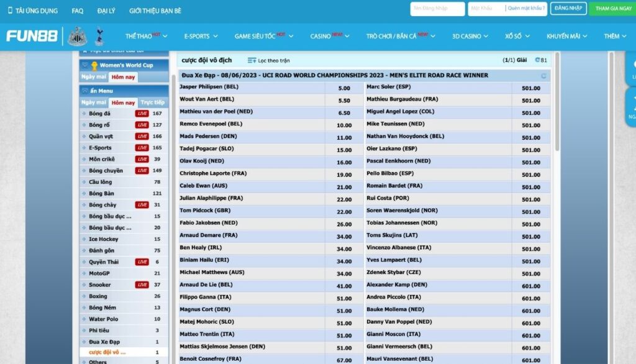Open CASINO dropdown menu
Viewport: 636px width, 364px height.
[x=329, y=36]
